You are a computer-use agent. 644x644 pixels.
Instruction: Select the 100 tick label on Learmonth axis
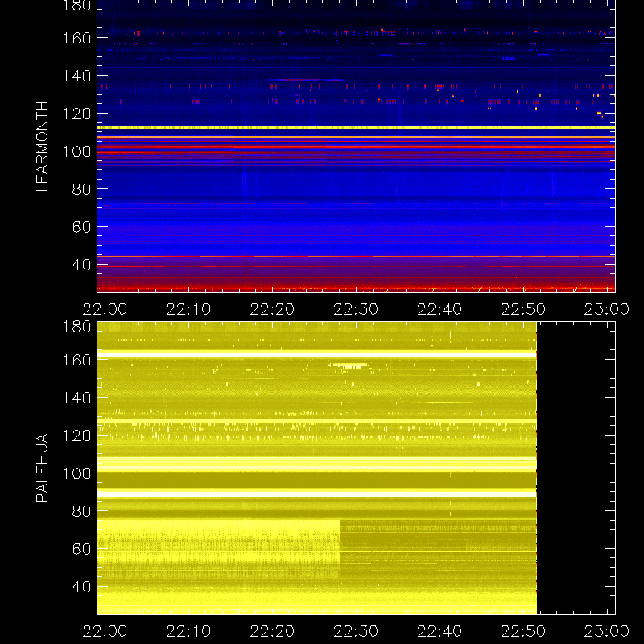(x=76, y=151)
